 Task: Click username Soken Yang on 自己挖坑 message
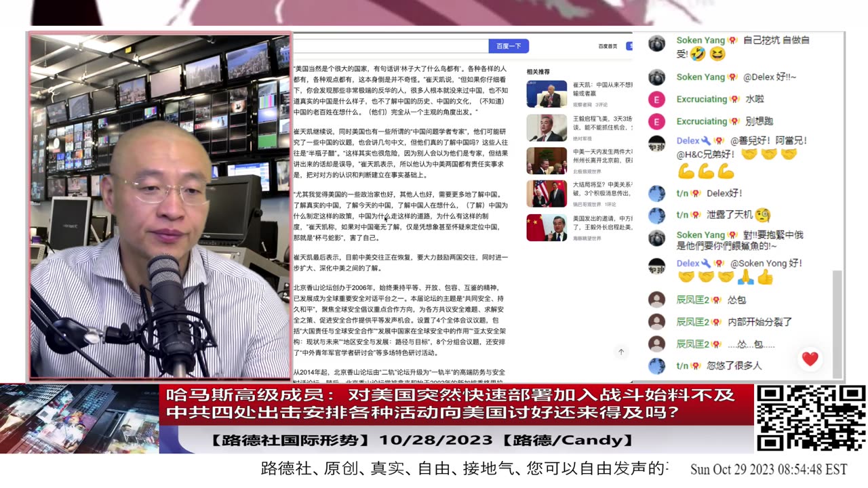click(x=701, y=41)
